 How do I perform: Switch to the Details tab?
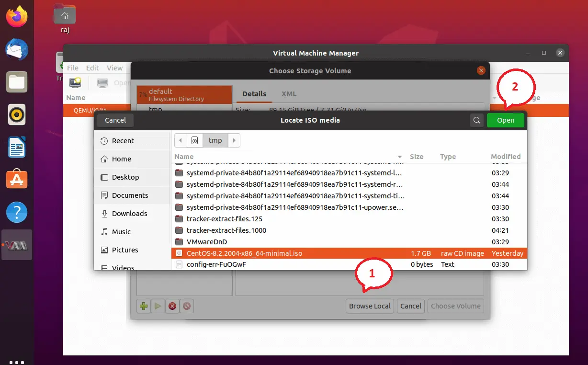(x=254, y=94)
